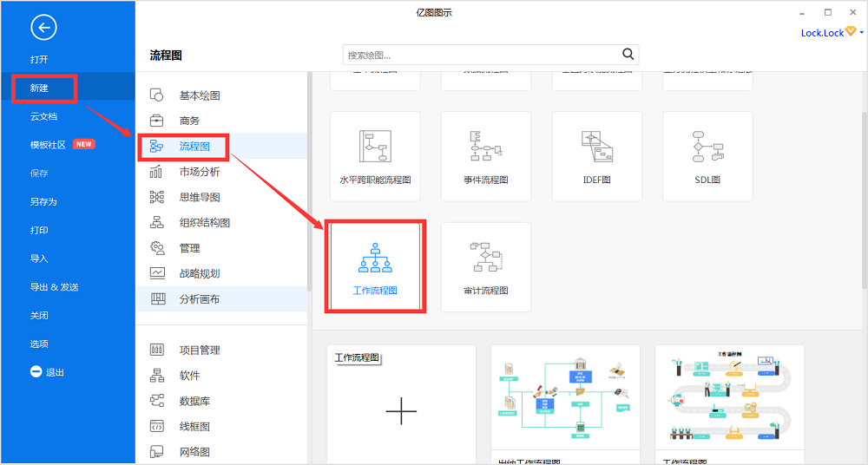Choose the 工作流程图 template tile
This screenshot has height=465, width=868.
(x=375, y=267)
